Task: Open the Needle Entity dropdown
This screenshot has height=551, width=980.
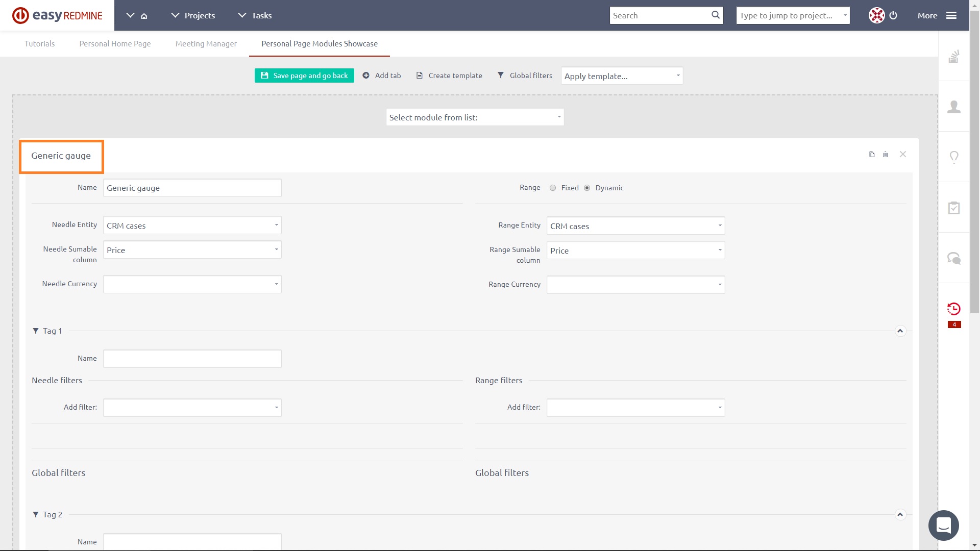Action: coord(192,226)
